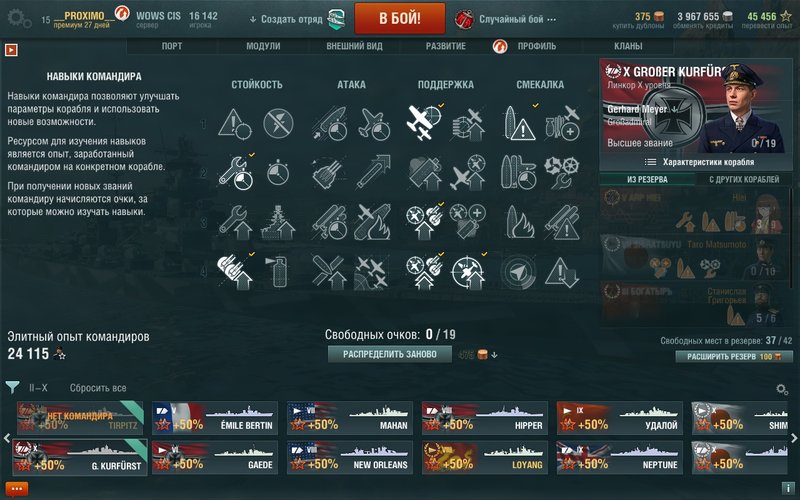This screenshot has height=500, width=800.
Task: Toggle the play video panel icon
Action: click(11, 50)
